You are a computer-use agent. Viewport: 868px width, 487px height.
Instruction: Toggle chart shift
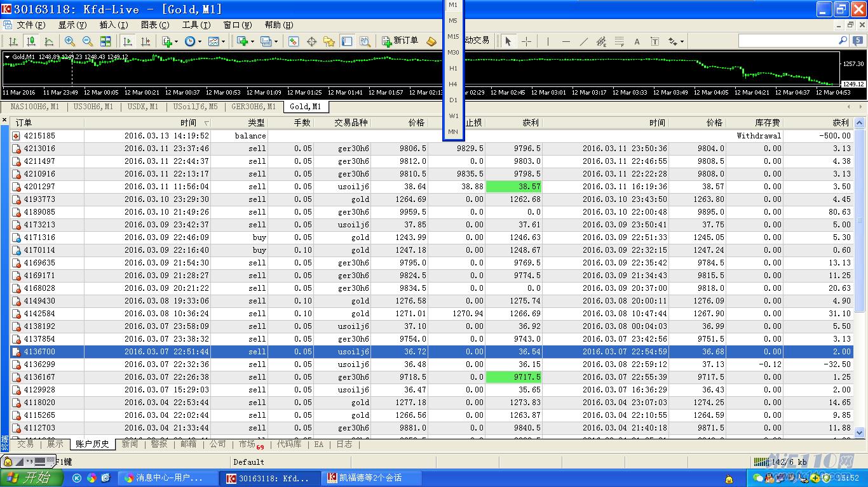click(146, 41)
